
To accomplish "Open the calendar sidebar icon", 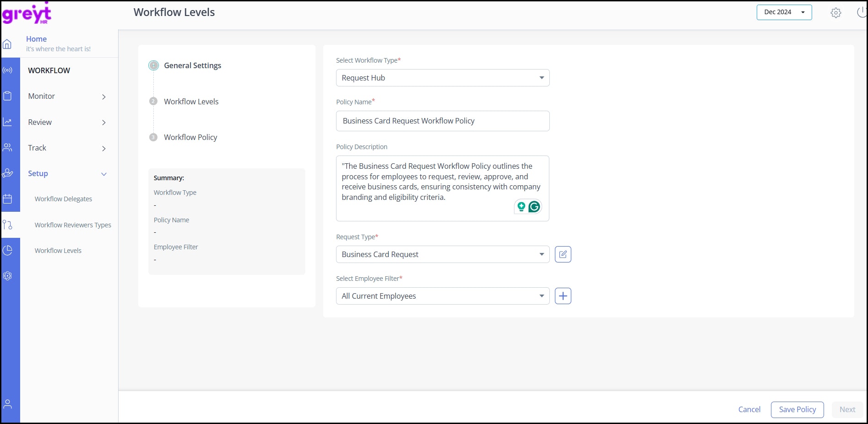I will coord(7,199).
